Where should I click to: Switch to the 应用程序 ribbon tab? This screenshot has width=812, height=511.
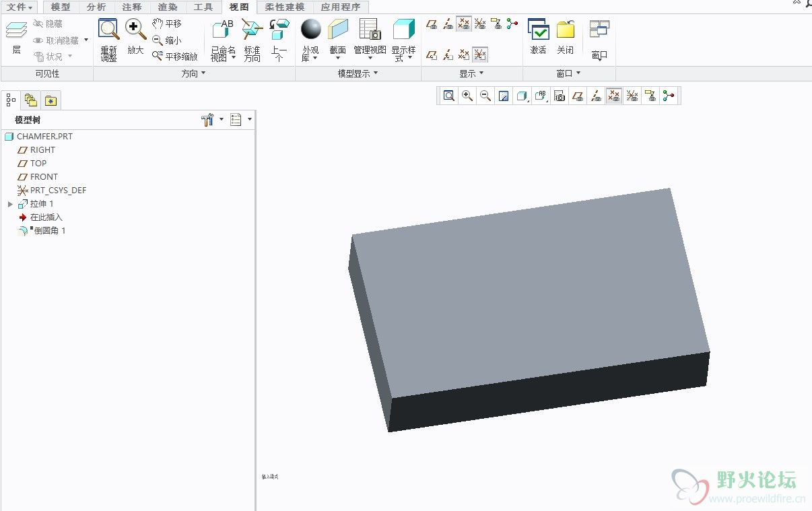click(340, 7)
